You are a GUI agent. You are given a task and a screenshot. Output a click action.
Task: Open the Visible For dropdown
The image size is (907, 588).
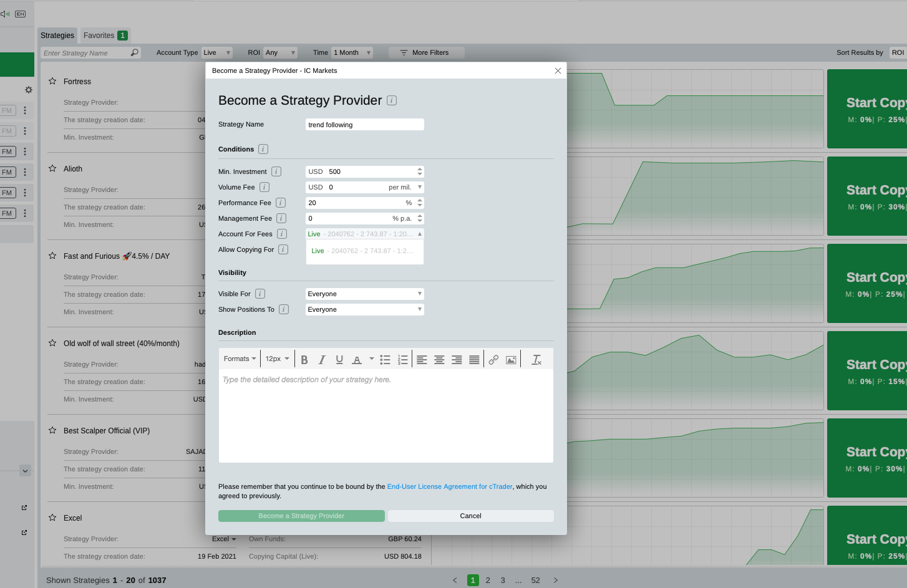click(364, 294)
